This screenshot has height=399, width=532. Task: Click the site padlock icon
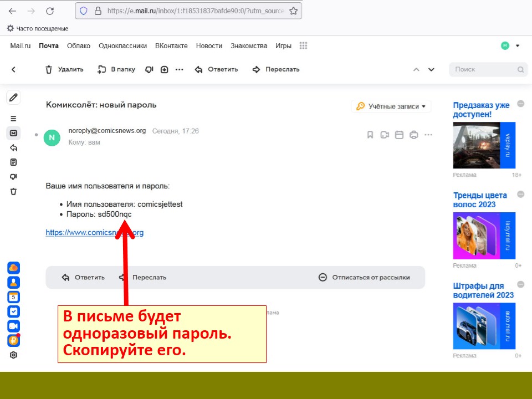pos(98,11)
